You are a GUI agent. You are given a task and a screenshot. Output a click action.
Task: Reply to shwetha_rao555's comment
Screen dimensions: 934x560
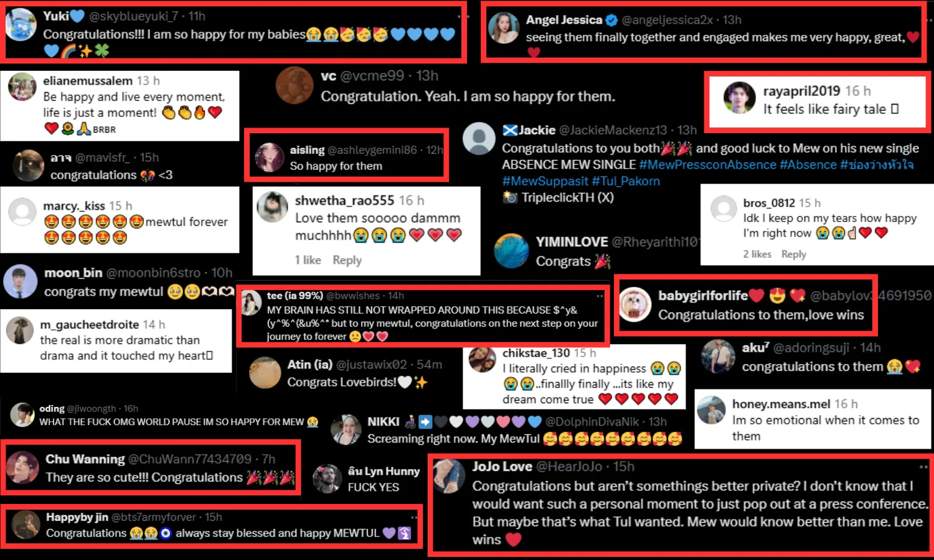coord(347,260)
